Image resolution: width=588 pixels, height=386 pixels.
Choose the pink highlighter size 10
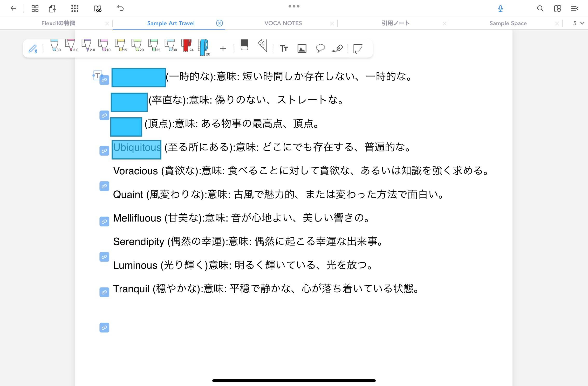[x=104, y=46]
